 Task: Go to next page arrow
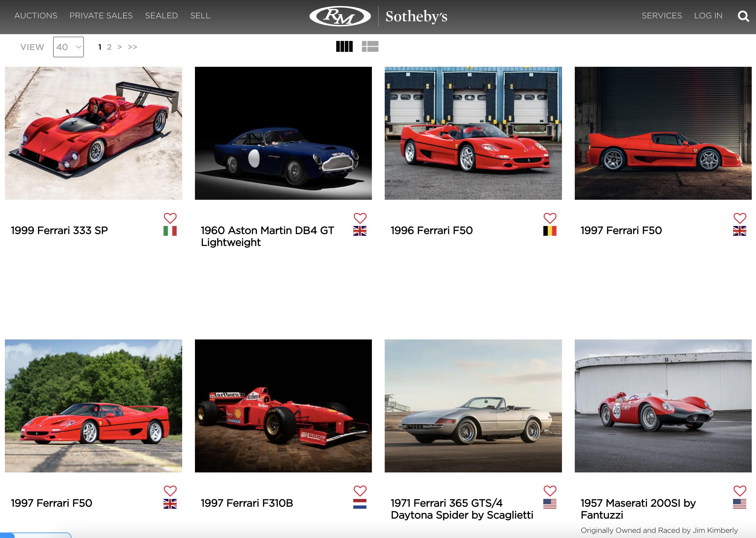point(120,47)
